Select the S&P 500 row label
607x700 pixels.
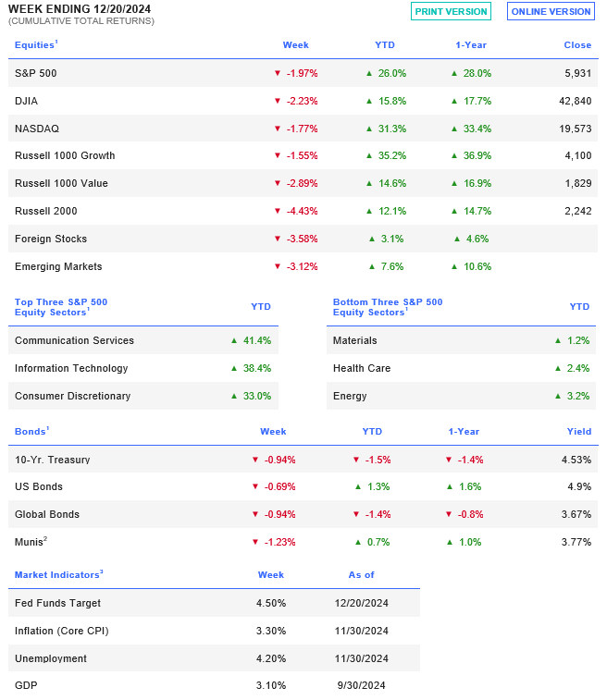[x=36, y=73]
